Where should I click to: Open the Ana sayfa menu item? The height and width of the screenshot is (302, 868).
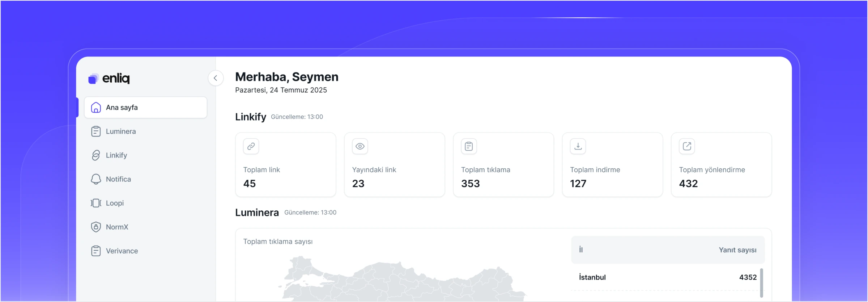click(145, 108)
